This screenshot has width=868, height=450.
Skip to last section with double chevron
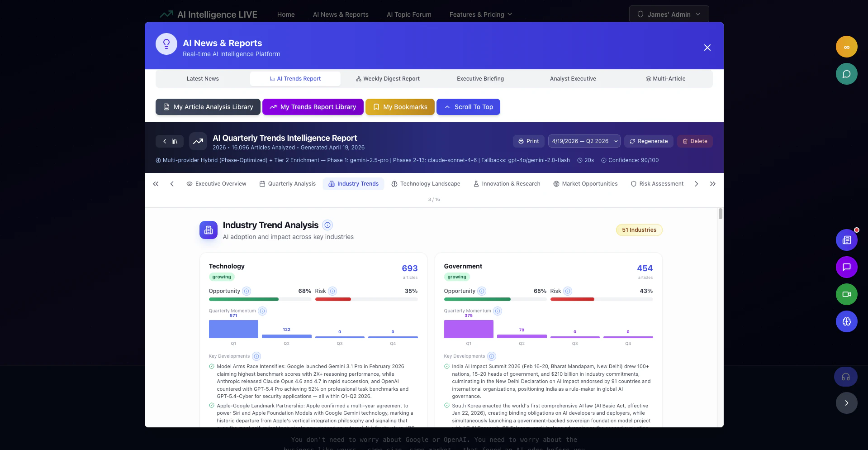[x=713, y=184]
